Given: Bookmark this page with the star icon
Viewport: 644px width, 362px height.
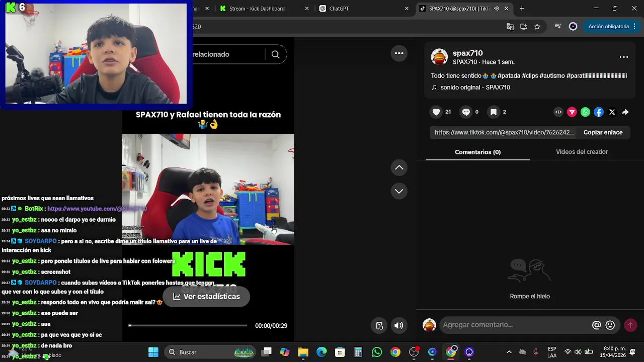Looking at the screenshot, I should [x=537, y=27].
